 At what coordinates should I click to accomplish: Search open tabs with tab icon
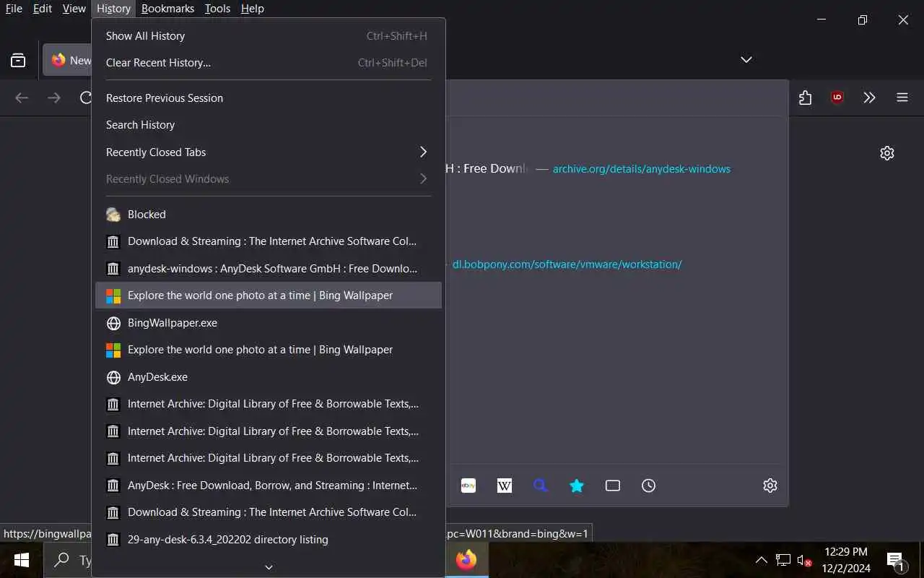point(613,486)
